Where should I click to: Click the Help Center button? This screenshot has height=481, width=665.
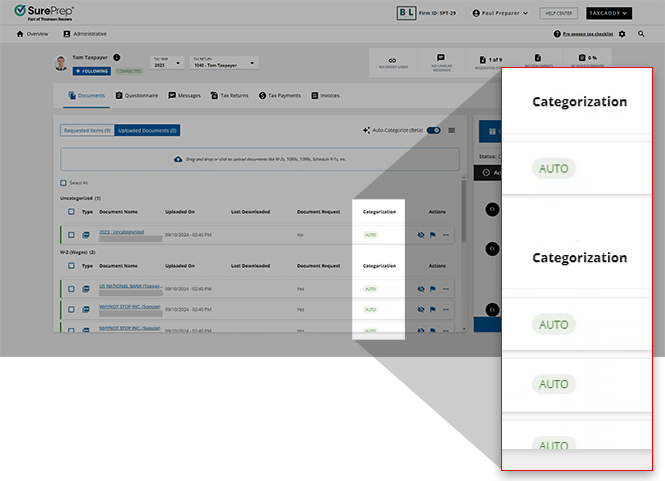(x=559, y=13)
